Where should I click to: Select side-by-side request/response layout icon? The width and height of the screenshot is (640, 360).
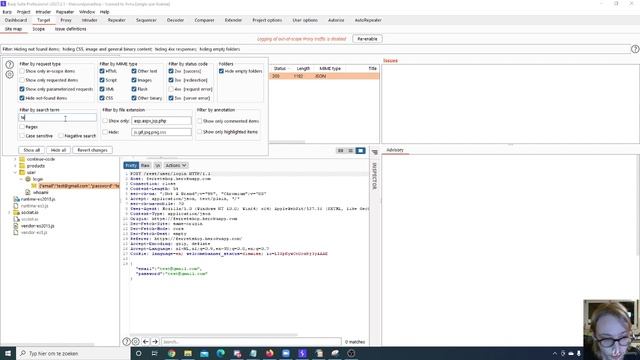point(340,151)
